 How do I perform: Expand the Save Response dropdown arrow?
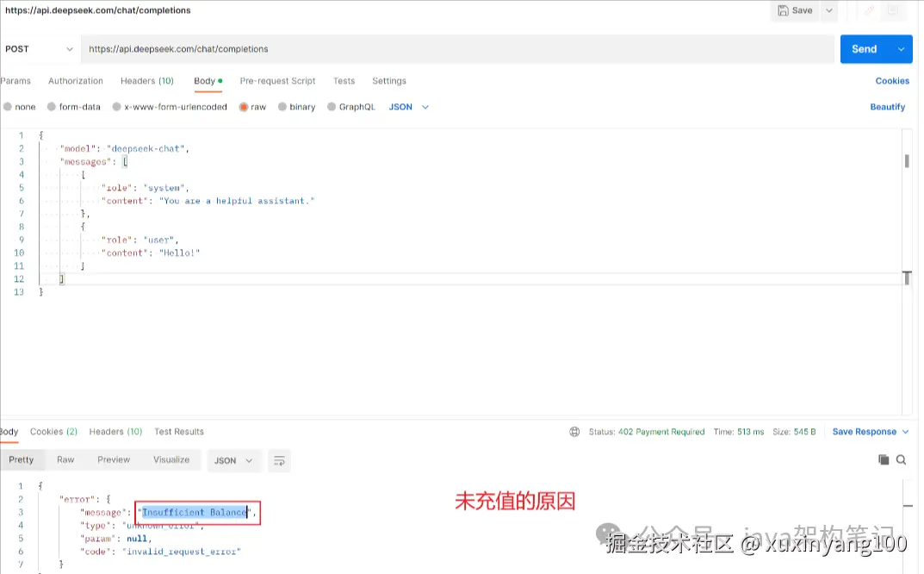(x=906, y=432)
